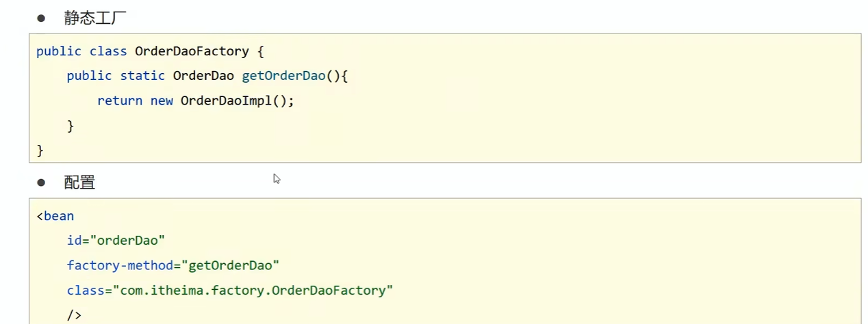Click the bullet before 配置 heading
The image size is (868, 324).
[x=41, y=183]
